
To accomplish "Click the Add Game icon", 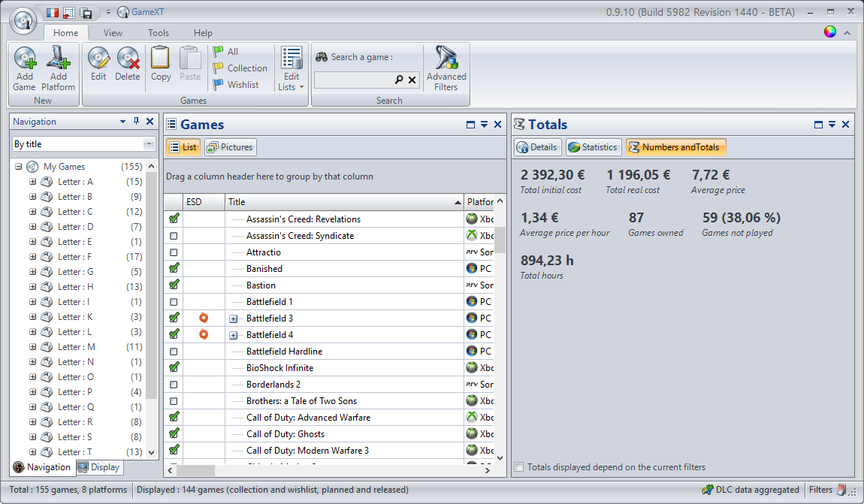I will coord(24,60).
